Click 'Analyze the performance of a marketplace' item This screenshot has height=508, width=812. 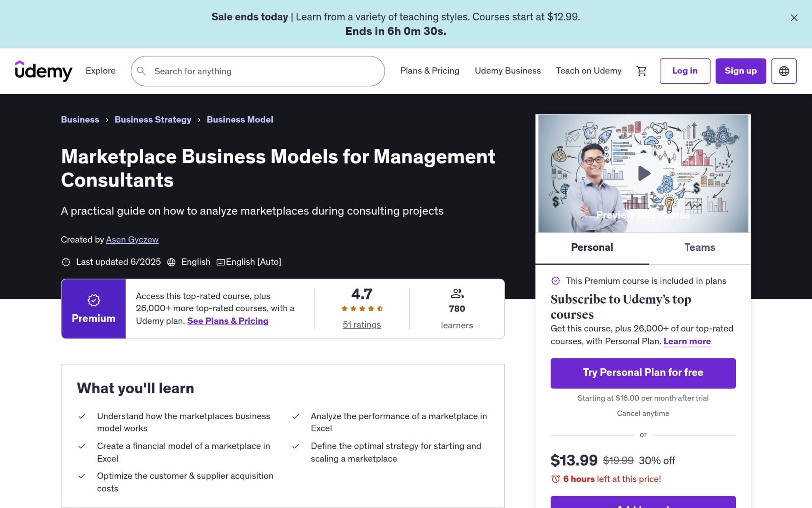click(399, 422)
